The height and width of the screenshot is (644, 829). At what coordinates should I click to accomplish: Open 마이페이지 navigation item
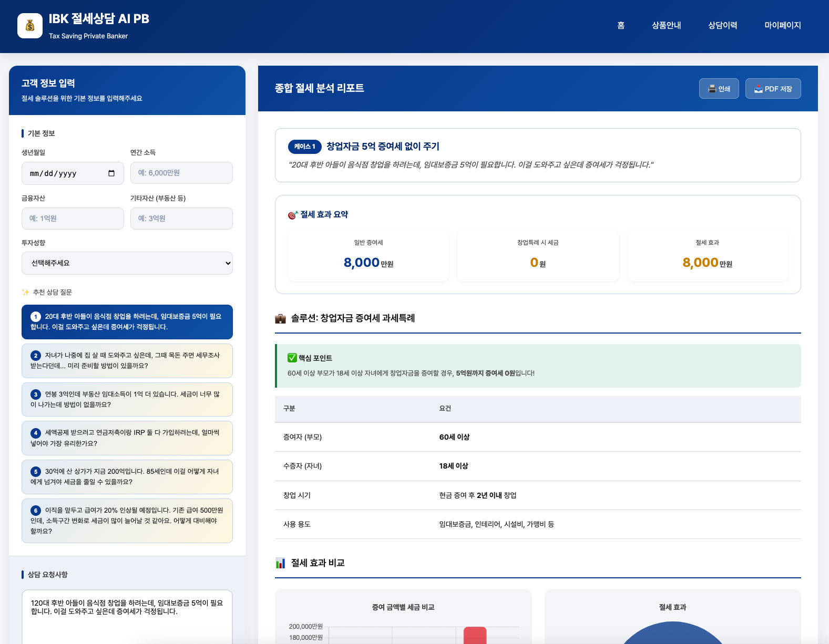click(783, 25)
